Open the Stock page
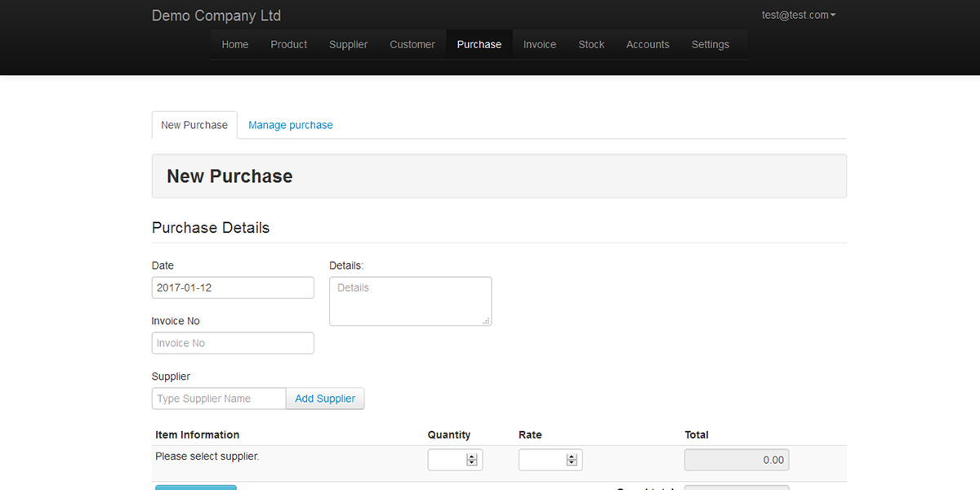 (x=590, y=44)
